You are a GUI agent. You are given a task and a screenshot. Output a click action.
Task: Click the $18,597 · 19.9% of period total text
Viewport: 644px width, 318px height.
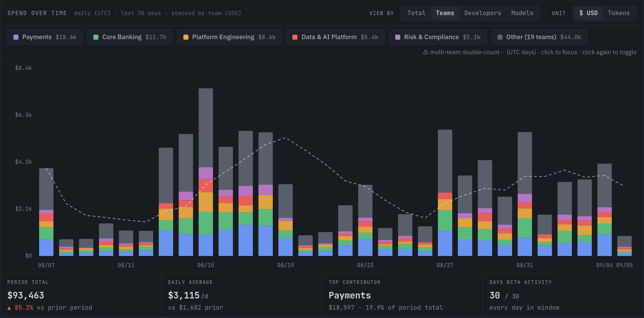[x=386, y=308]
